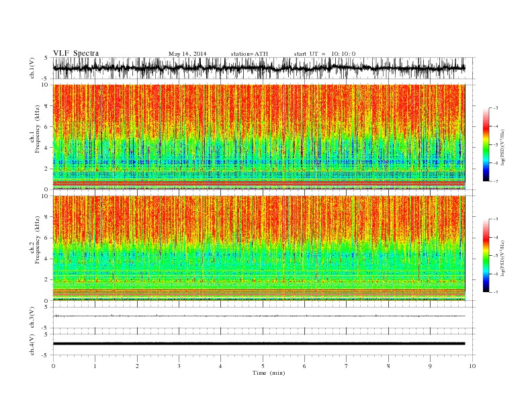
Task: Click the "5" volt tick on ch.3(V) axis
Action: [x=47, y=307]
